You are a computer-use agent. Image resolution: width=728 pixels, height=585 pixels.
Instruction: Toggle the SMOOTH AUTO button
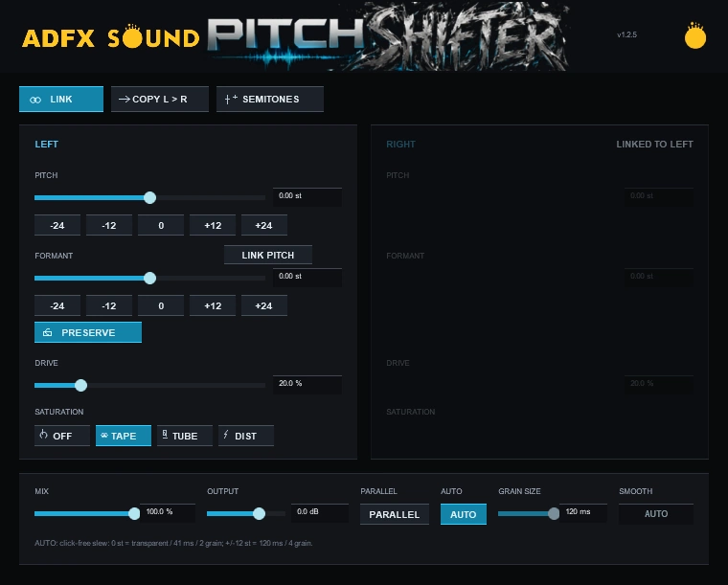(656, 514)
